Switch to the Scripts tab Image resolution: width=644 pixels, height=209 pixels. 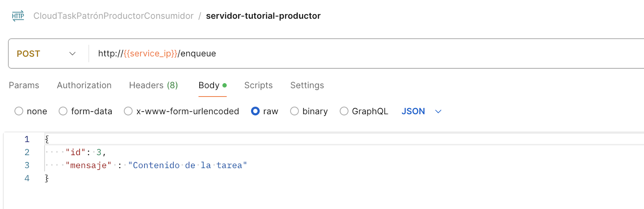pyautogui.click(x=258, y=85)
